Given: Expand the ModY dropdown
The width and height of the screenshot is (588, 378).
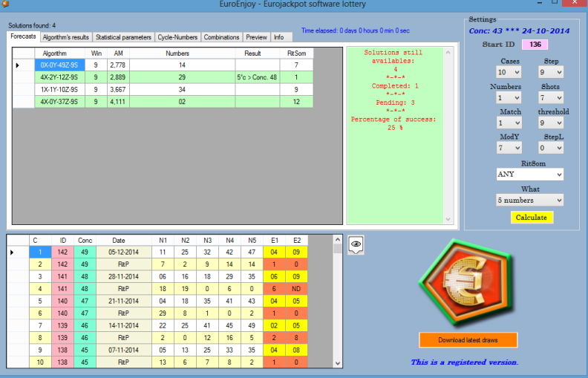Looking at the screenshot, I should point(509,148).
